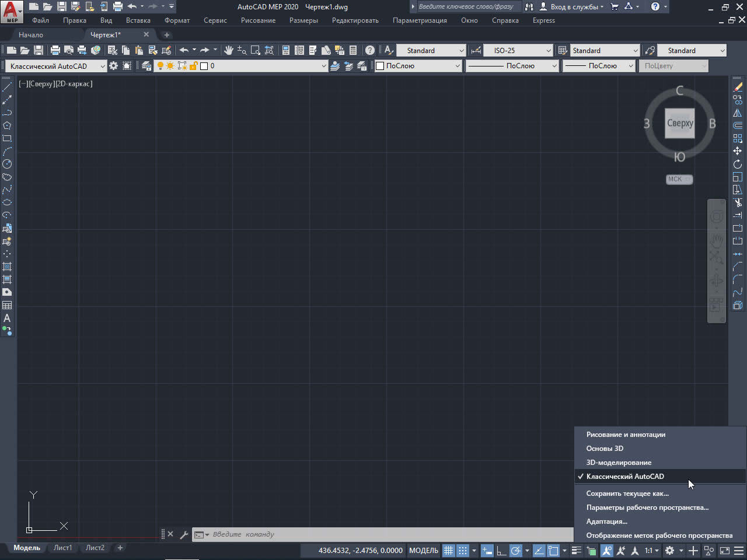Open the multileader style Standard dropdown

[692, 50]
